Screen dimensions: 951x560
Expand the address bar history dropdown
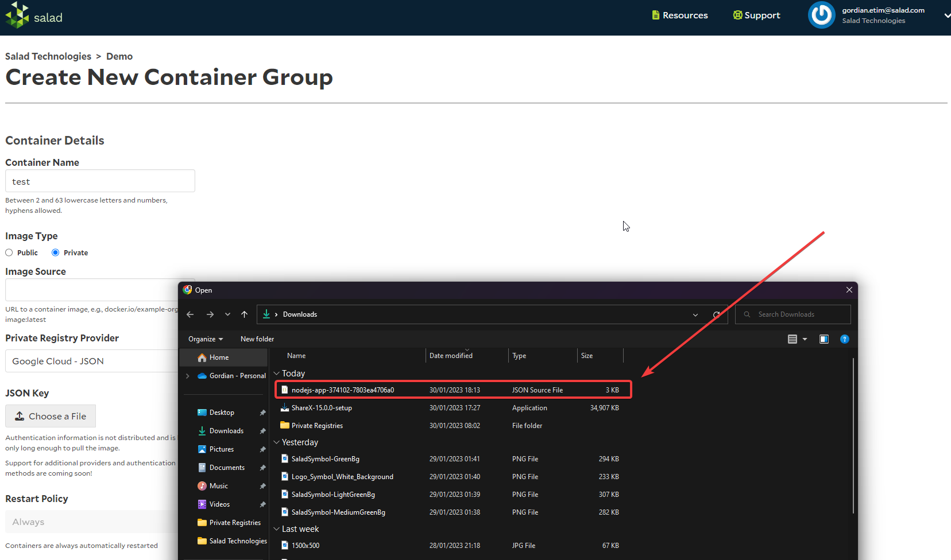(695, 314)
